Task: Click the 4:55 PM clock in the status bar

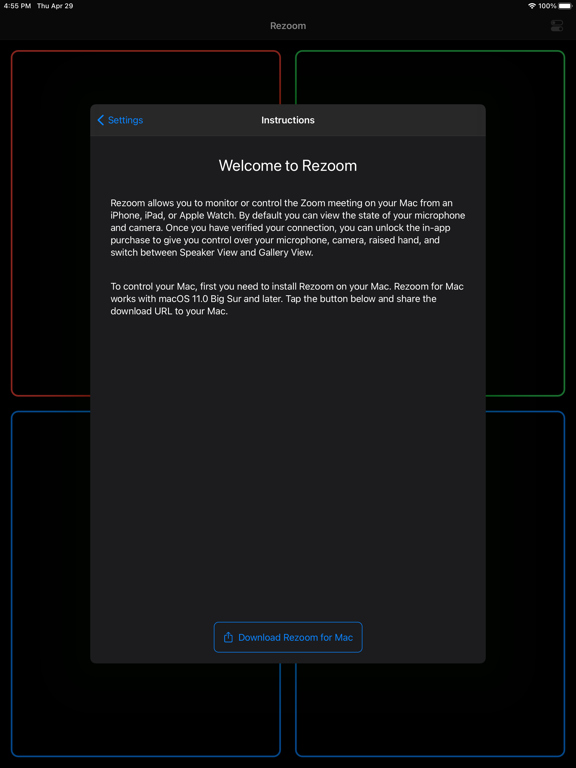Action: [x=17, y=6]
